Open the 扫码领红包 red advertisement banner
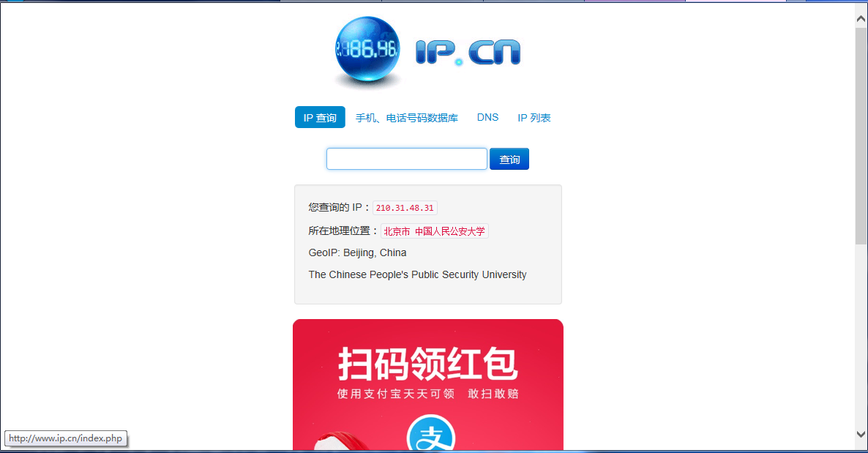This screenshot has width=868, height=453. [x=428, y=385]
